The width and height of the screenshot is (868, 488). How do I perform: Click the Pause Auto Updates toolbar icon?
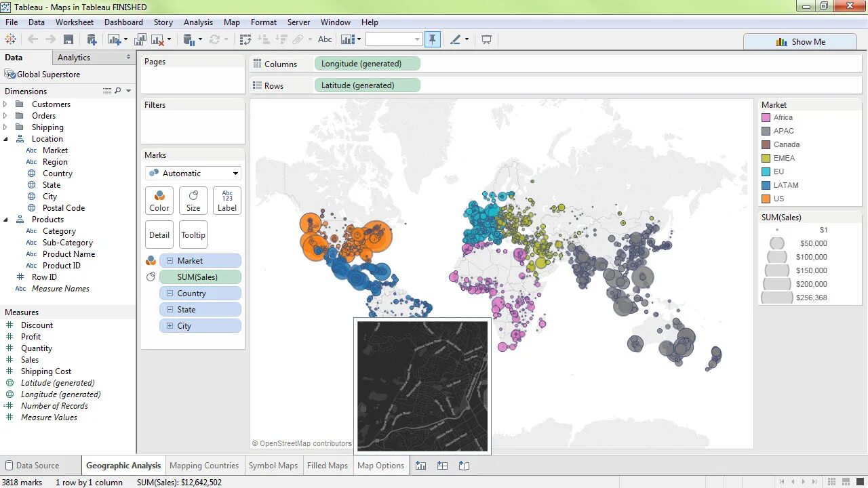[x=189, y=39]
